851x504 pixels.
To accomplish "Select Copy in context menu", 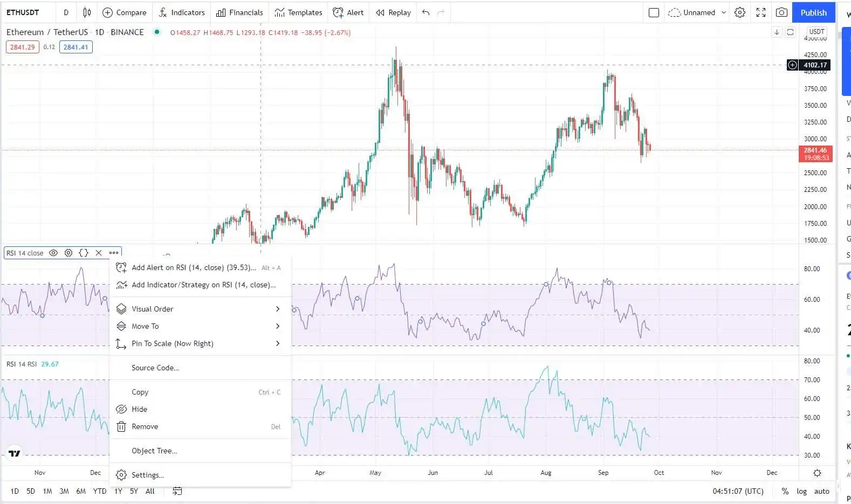I will coord(200,392).
